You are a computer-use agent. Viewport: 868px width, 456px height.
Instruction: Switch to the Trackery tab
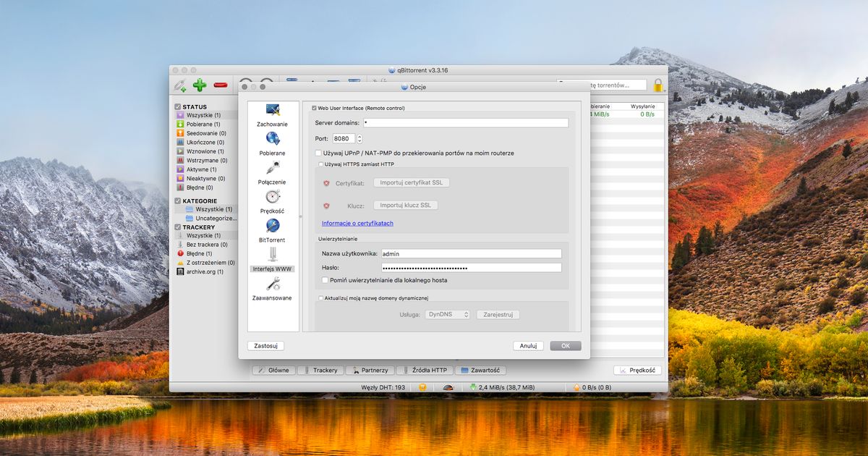tap(320, 370)
